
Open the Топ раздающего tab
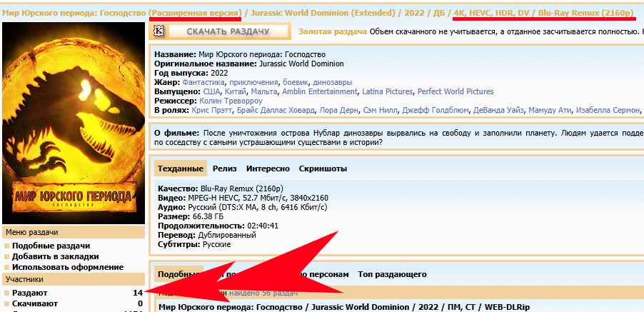click(392, 274)
